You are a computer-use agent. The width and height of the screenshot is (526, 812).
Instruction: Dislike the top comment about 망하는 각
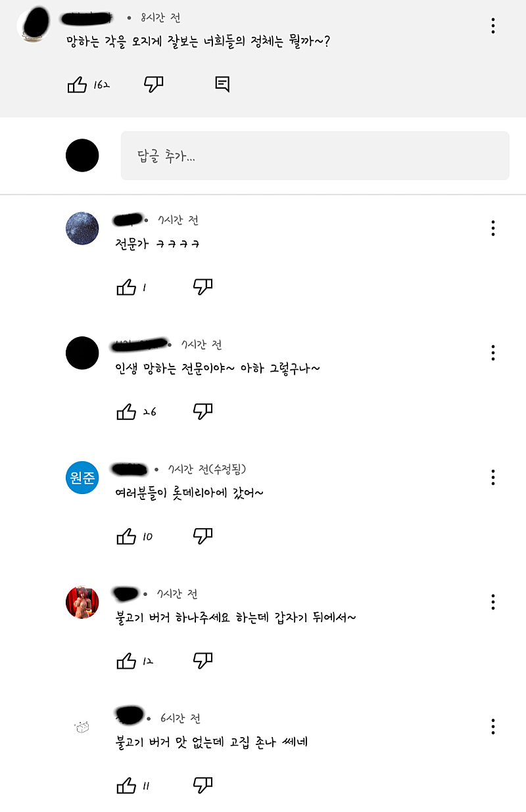[154, 84]
